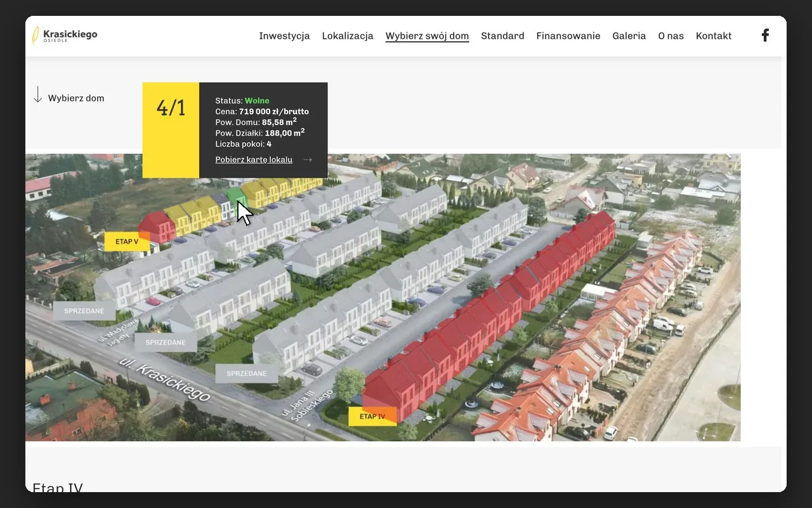This screenshot has height=508, width=812.
Task: Download via Pobierz kartę lokalu link
Action: [x=254, y=160]
